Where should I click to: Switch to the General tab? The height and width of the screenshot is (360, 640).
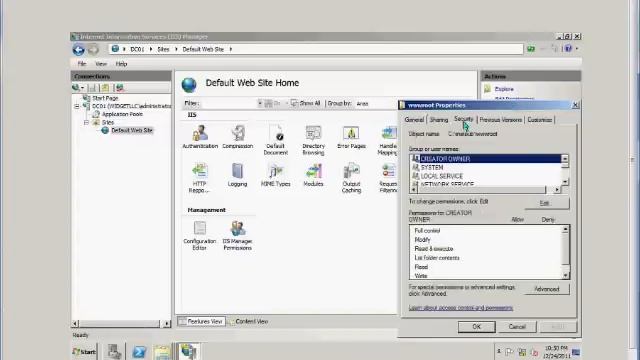[x=414, y=120]
